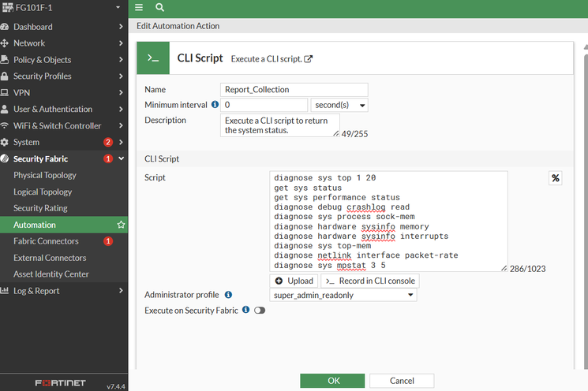
Task: Click the Minimum interval info icon
Action: [215, 105]
